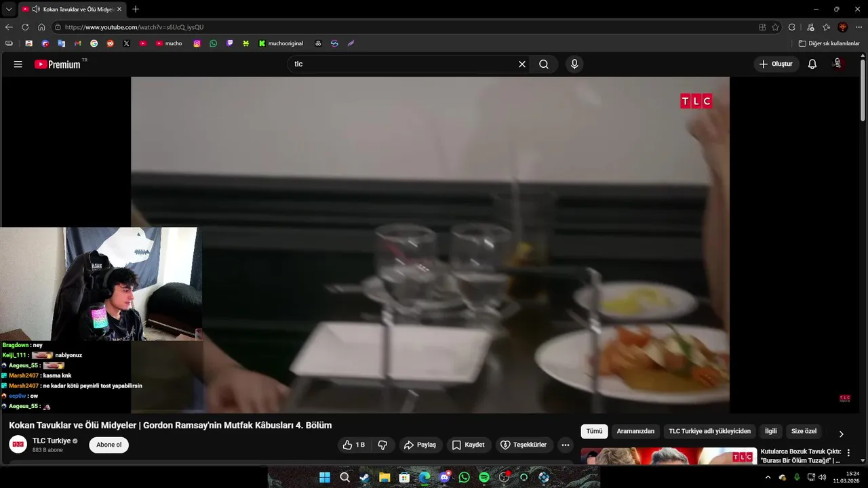Select the Tümü filter chip
This screenshot has width=868, height=488.
coord(594,432)
